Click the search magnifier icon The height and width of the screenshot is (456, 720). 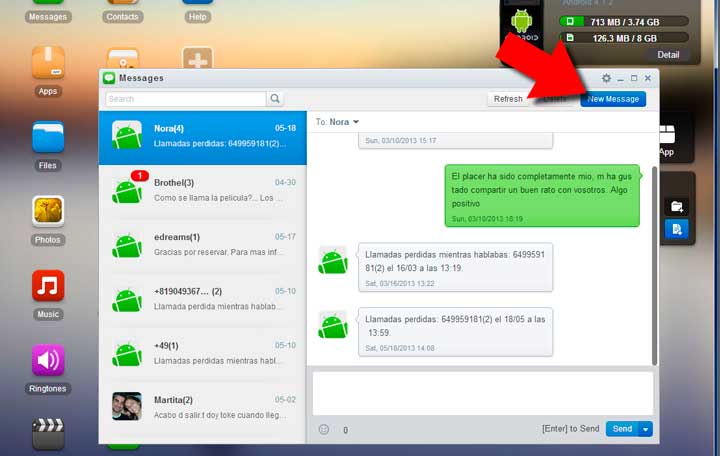pos(275,98)
